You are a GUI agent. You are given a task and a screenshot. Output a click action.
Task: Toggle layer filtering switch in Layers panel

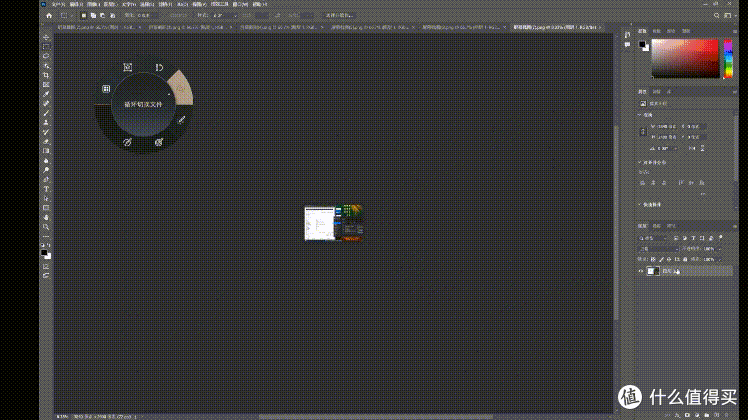point(721,237)
